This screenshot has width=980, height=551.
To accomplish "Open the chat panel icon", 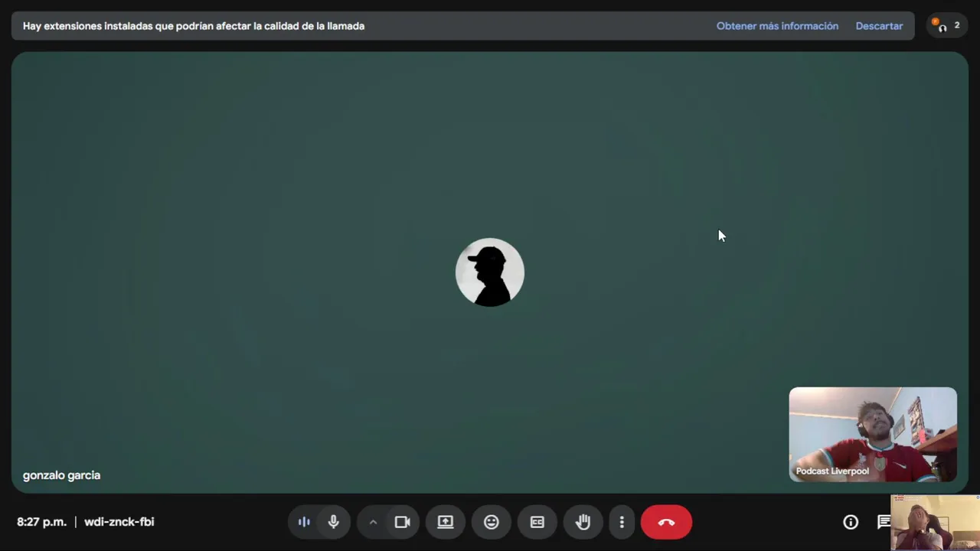I will pos(884,522).
